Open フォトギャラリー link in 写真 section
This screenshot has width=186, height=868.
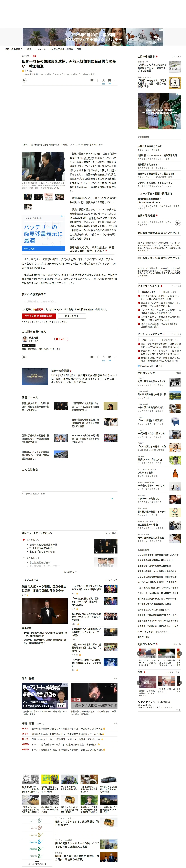174,672
